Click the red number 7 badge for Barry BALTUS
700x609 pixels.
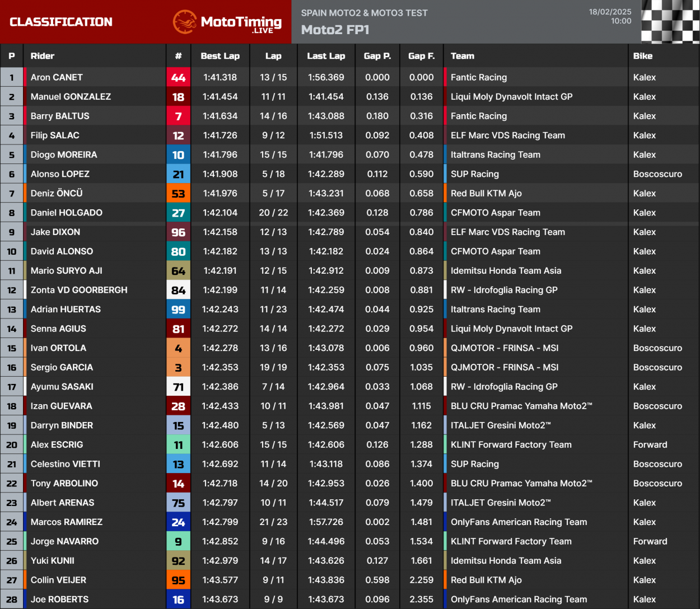click(x=179, y=116)
